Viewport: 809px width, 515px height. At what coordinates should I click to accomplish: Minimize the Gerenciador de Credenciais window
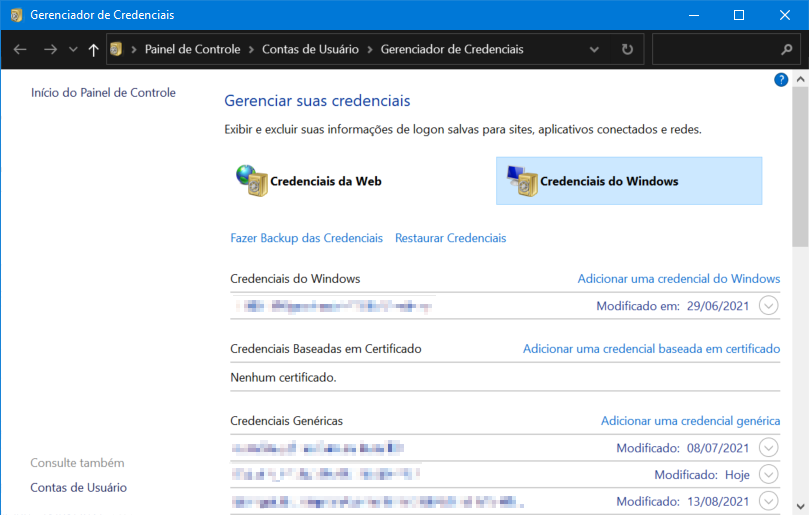(x=694, y=15)
